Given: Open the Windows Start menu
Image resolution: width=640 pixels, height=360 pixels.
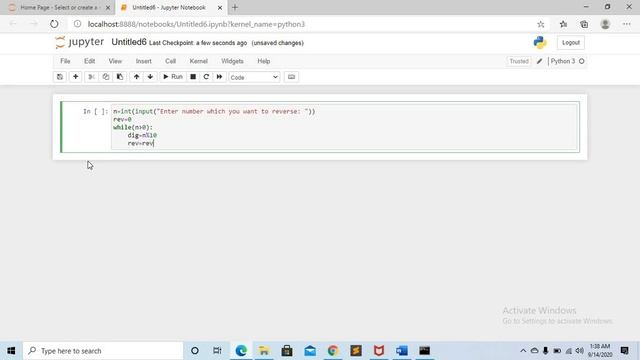Looking at the screenshot, I should point(11,351).
